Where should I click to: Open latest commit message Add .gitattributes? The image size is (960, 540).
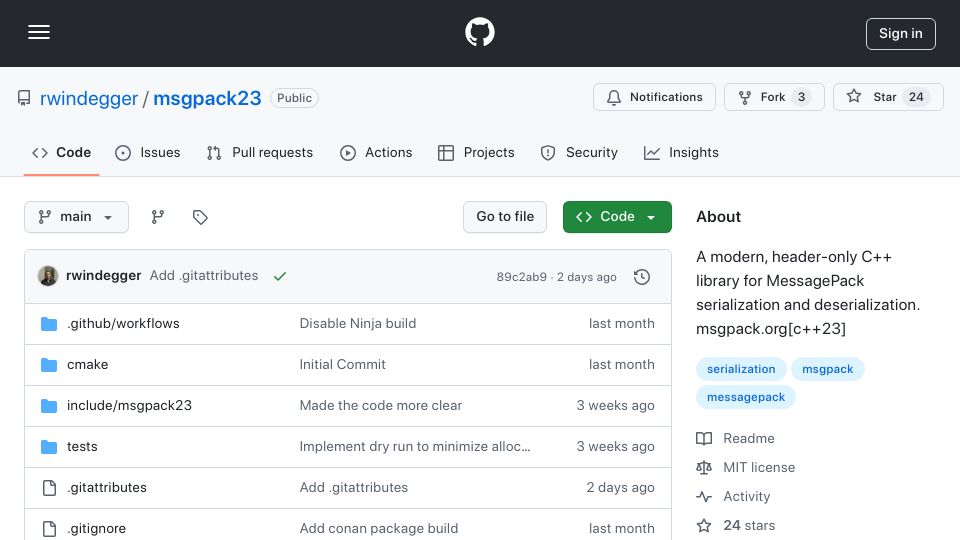click(204, 276)
